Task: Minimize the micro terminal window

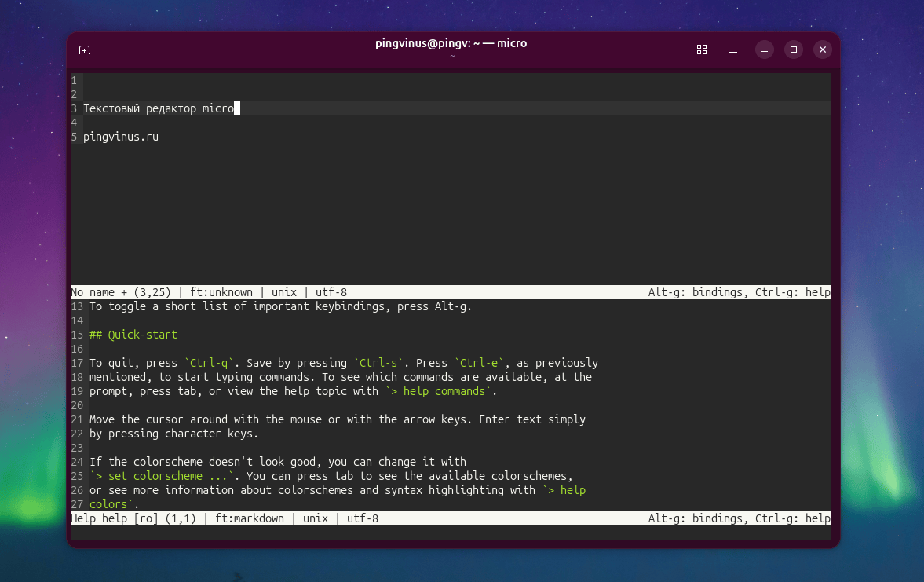Action: click(x=765, y=49)
